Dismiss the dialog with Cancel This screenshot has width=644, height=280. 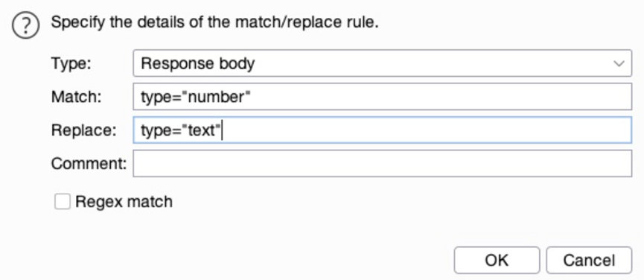[x=589, y=261]
